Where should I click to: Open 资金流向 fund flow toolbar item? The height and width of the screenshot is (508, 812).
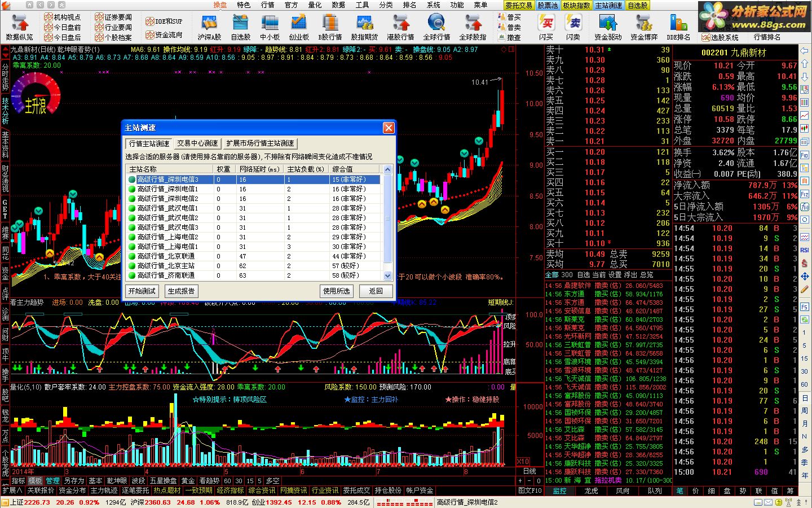pyautogui.click(x=164, y=35)
